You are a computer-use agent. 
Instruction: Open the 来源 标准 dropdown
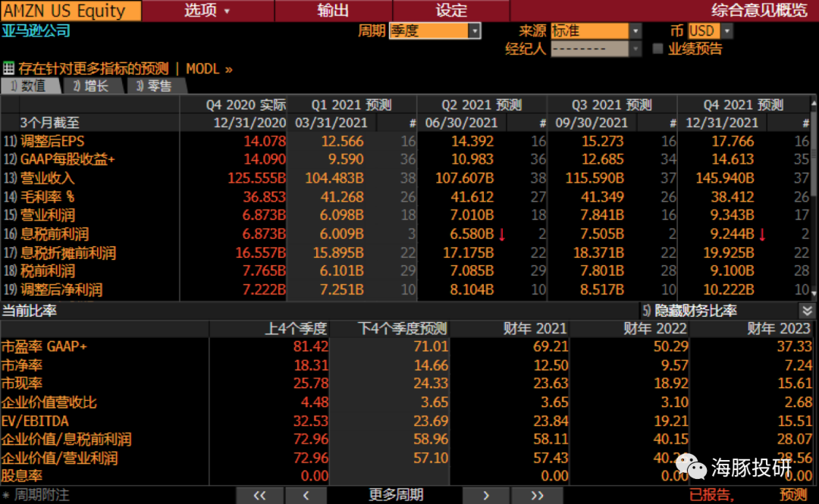coord(595,31)
